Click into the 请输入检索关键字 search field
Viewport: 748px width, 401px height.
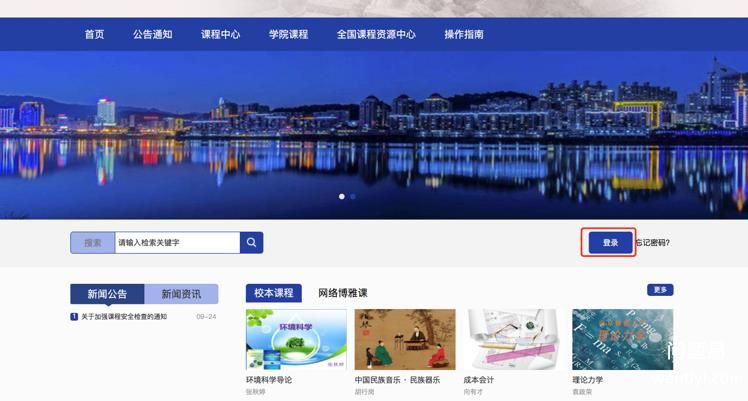pyautogui.click(x=176, y=243)
